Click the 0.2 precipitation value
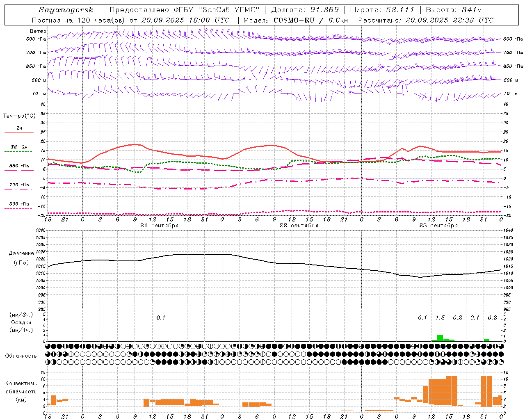Viewport: 525px width, 420px height. pos(457,318)
